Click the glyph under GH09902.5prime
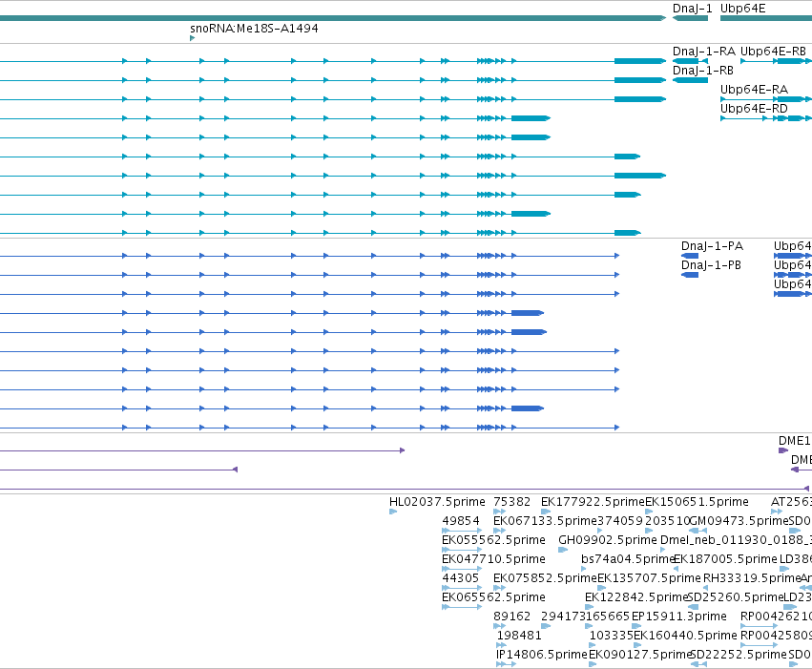Viewport: 812px width, 669px height. (x=563, y=550)
